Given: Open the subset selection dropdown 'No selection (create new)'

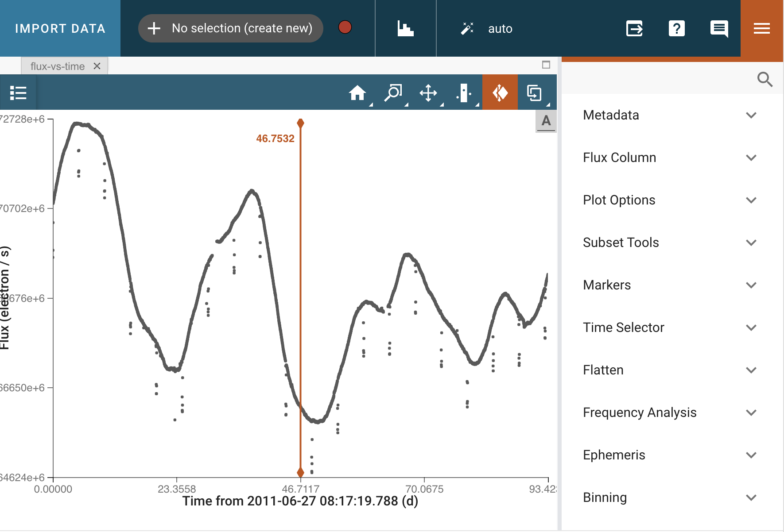Looking at the screenshot, I should tap(231, 28).
